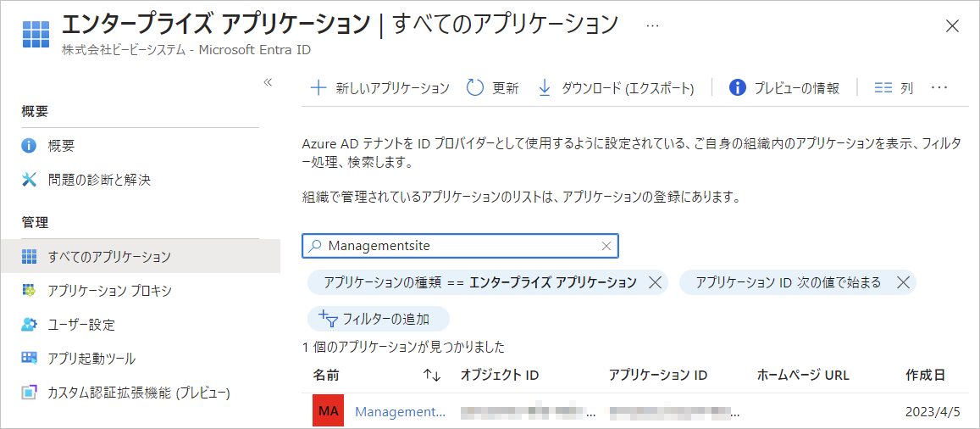Open the toolbar's more options ellipsis
980x429 pixels.
(938, 88)
